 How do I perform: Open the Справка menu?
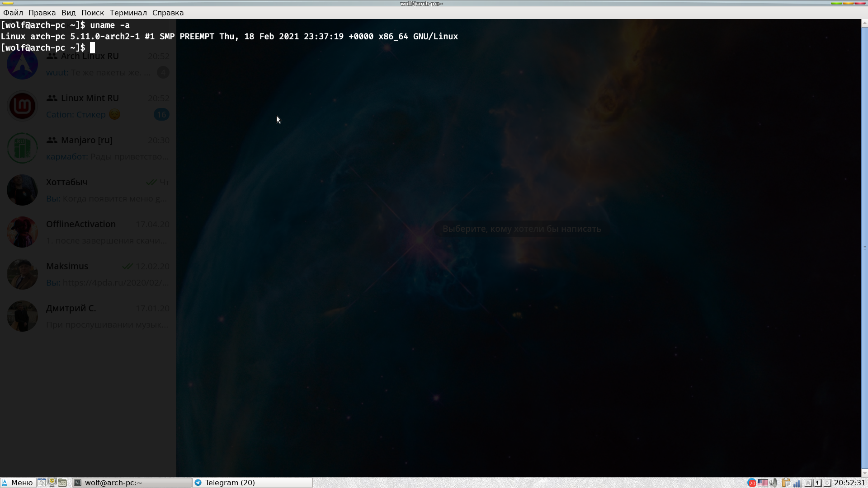168,13
